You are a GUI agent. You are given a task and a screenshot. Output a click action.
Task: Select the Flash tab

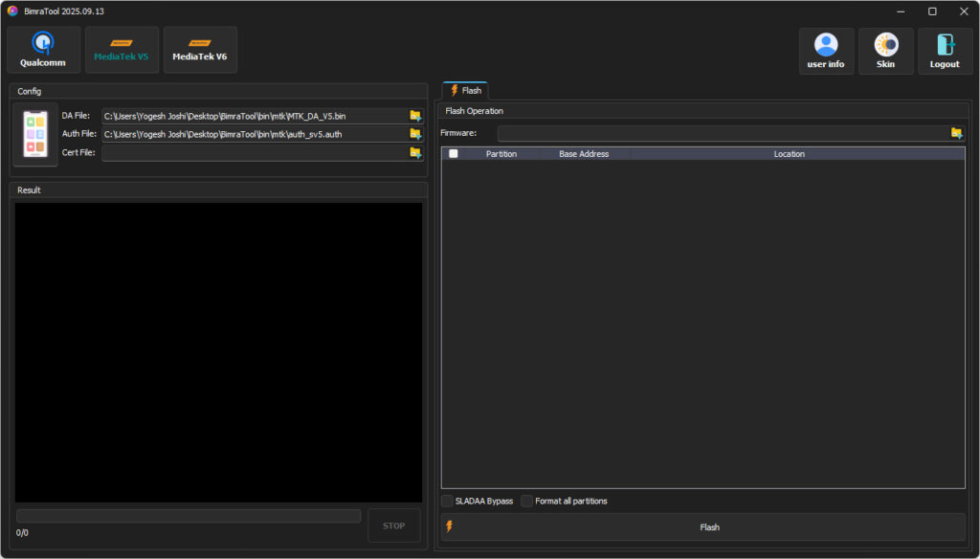click(x=465, y=90)
